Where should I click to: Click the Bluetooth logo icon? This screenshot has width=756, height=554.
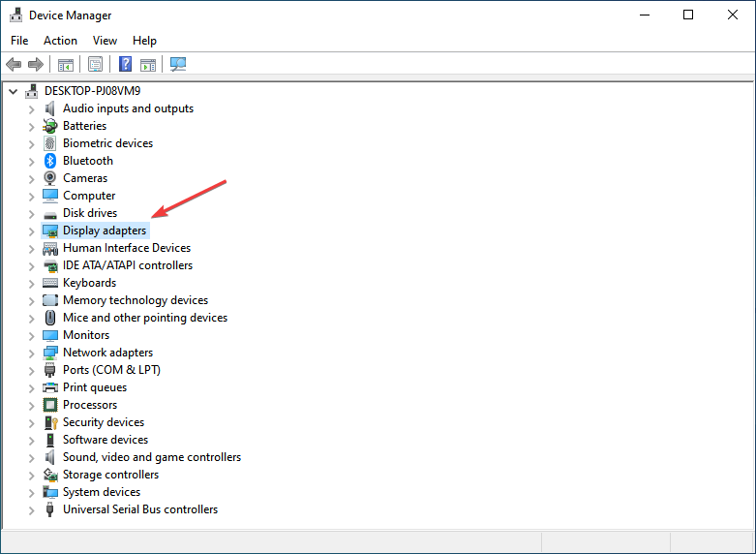pyautogui.click(x=50, y=161)
